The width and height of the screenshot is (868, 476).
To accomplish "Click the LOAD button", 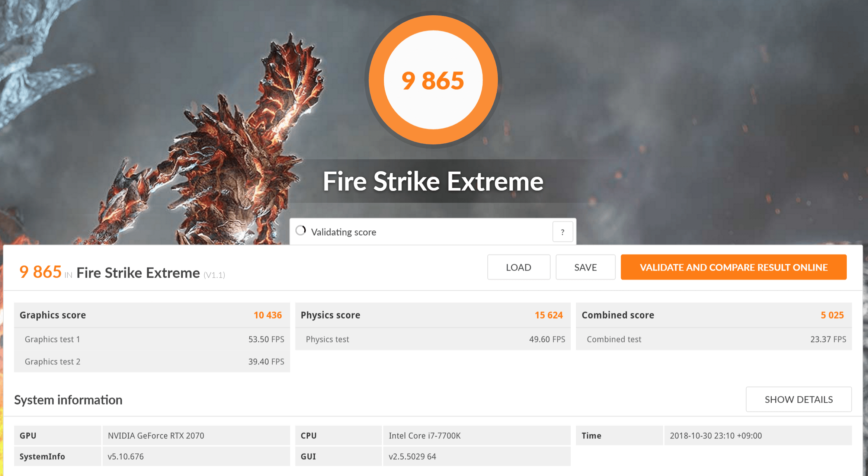I will (518, 267).
